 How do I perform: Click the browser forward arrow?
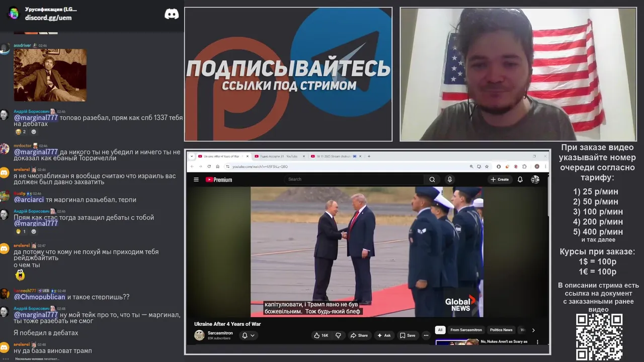coord(200,166)
